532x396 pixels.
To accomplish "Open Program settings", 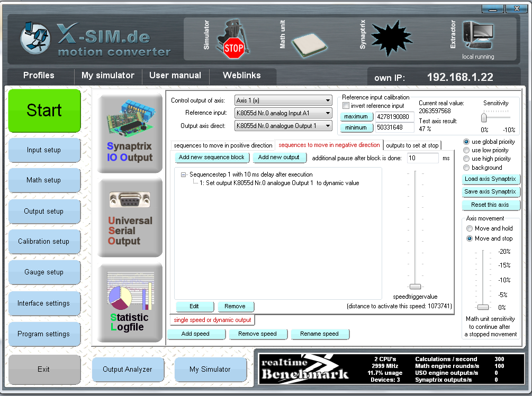I will click(44, 334).
